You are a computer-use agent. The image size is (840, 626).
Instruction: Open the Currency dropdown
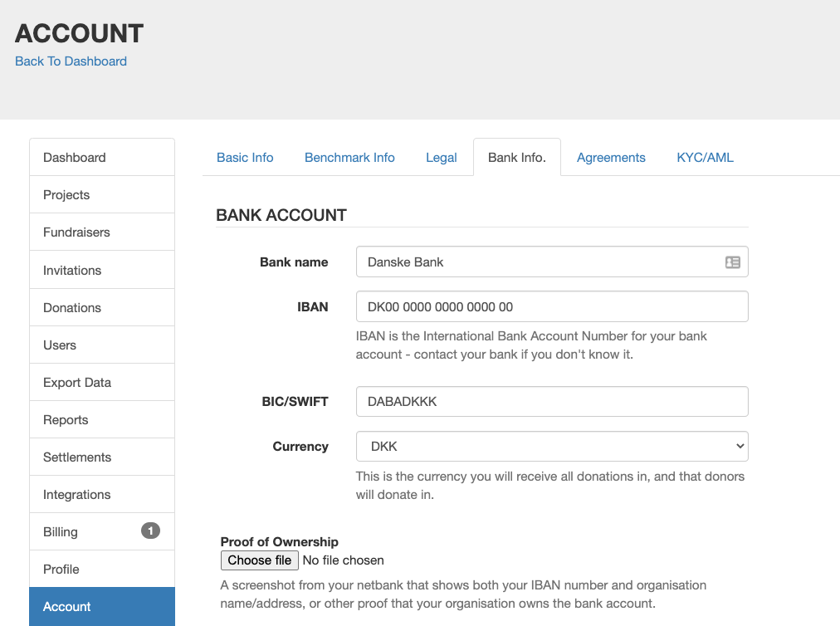[552, 447]
